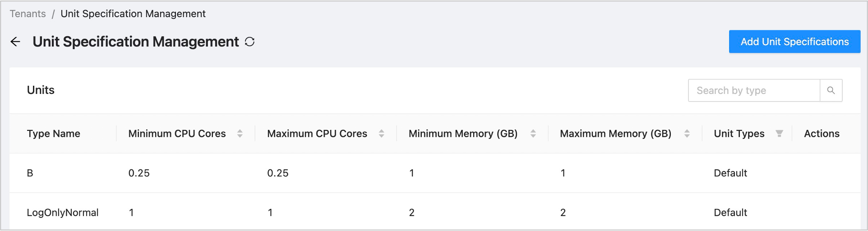This screenshot has width=868, height=231.
Task: Click the refresh icon beside page title
Action: [x=249, y=42]
